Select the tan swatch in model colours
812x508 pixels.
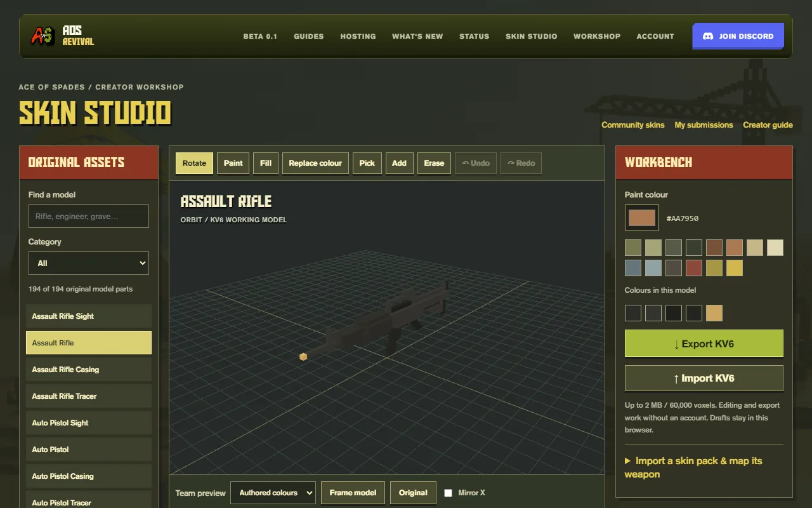(x=714, y=313)
